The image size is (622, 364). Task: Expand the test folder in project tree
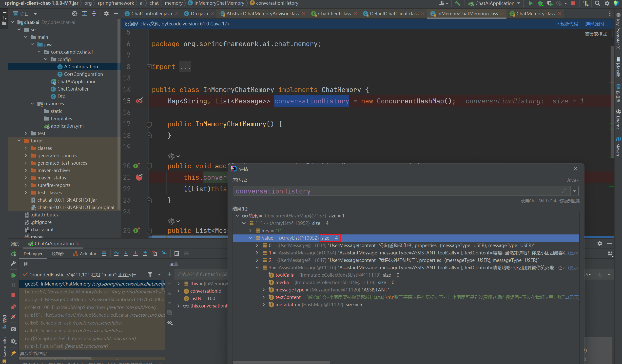26,133
